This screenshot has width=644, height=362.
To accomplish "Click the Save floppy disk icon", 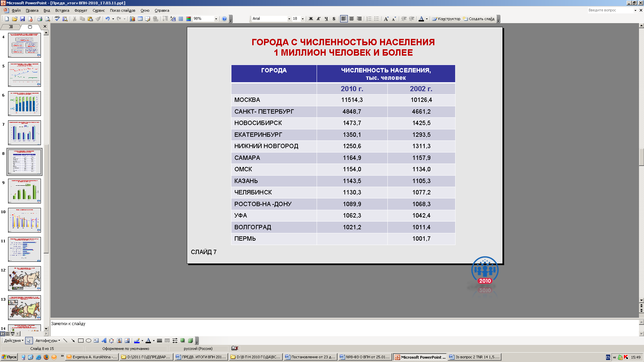I will pyautogui.click(x=22, y=19).
